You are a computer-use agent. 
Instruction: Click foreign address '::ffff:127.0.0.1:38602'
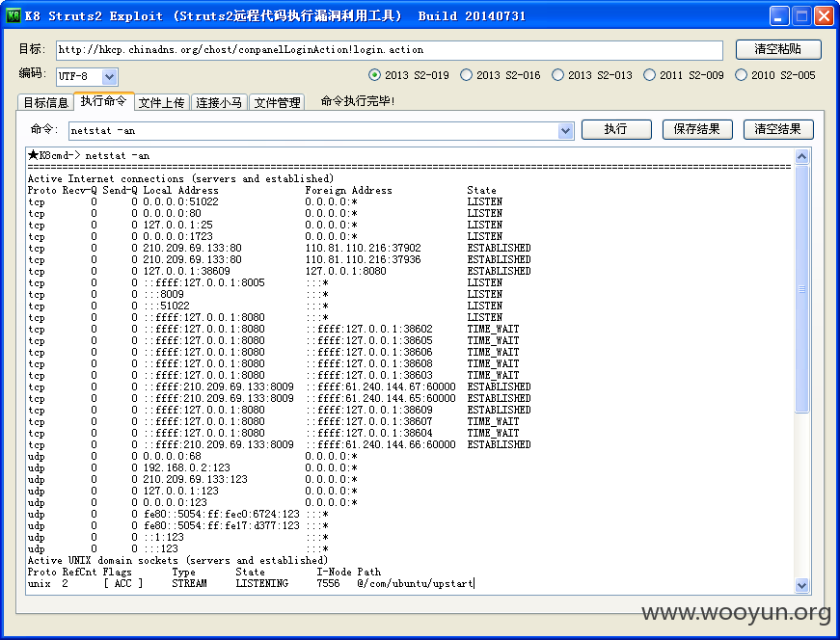pyautogui.click(x=369, y=330)
